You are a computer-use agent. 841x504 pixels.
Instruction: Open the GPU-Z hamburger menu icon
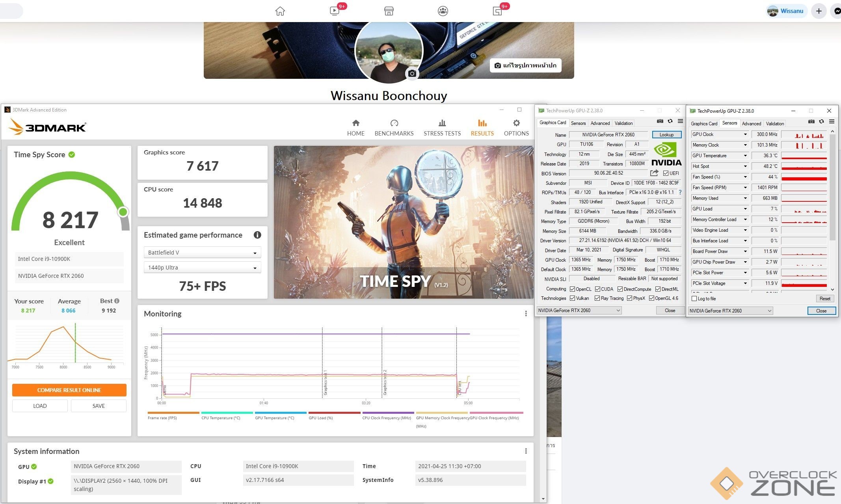tap(680, 121)
